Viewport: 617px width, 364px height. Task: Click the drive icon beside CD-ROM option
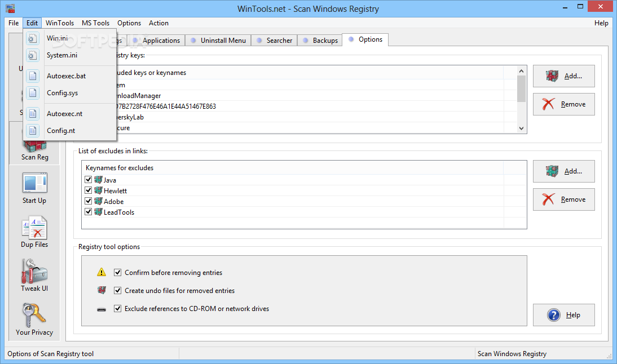pyautogui.click(x=102, y=309)
